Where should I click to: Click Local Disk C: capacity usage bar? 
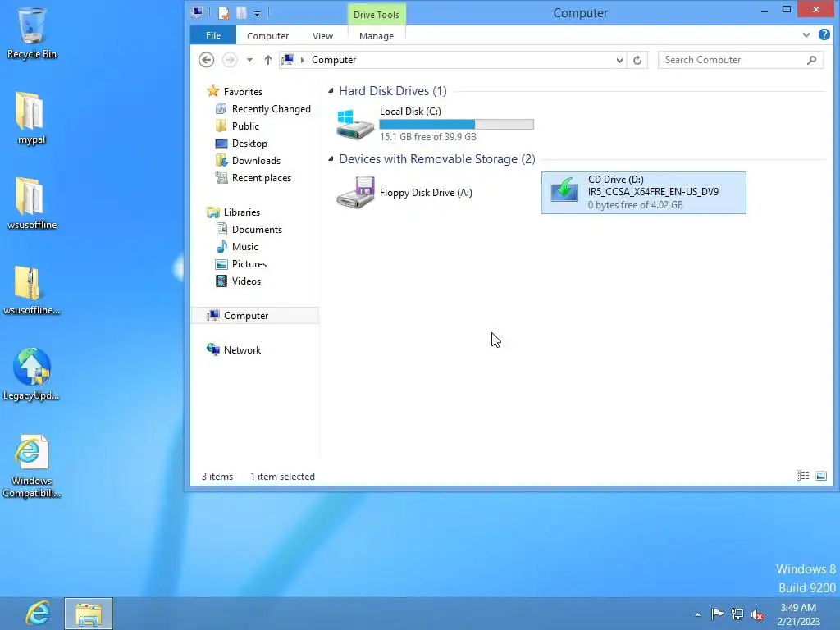pyautogui.click(x=456, y=125)
